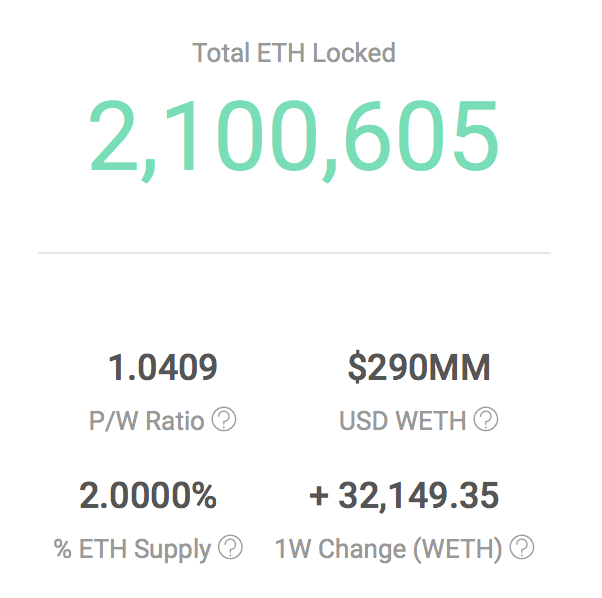This screenshot has height=598, width=602.
Task: Click the 2.0000% supply value
Action: [148, 496]
